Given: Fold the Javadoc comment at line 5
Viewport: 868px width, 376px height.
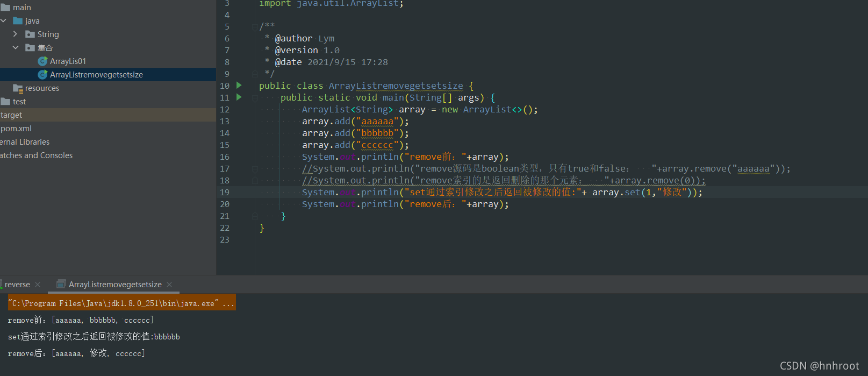Looking at the screenshot, I should point(254,26).
